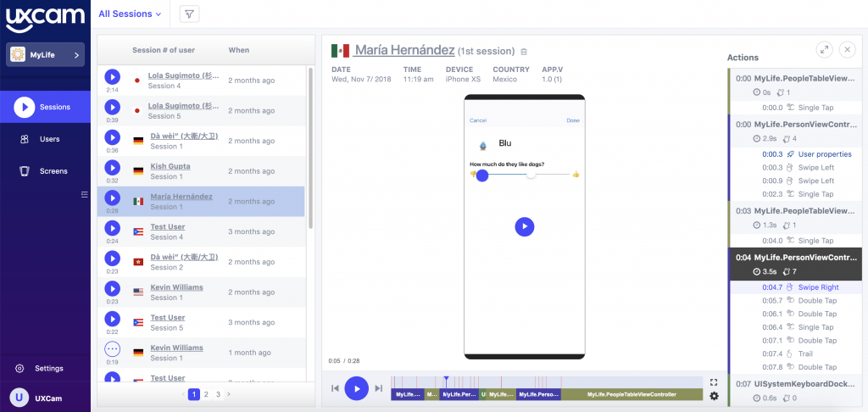
Task: Jump to the MyLife.Perso... segment on timeline
Action: pos(538,394)
